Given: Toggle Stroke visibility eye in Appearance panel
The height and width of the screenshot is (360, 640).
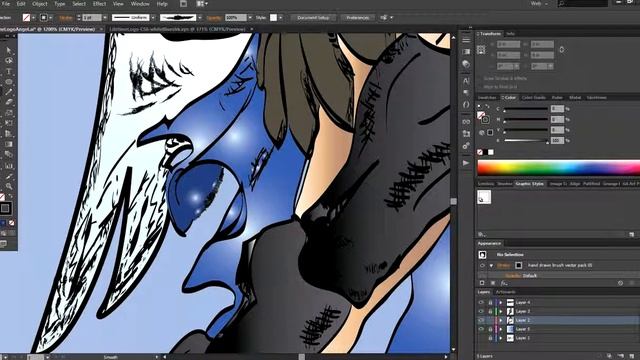Looking at the screenshot, I should coord(482,265).
